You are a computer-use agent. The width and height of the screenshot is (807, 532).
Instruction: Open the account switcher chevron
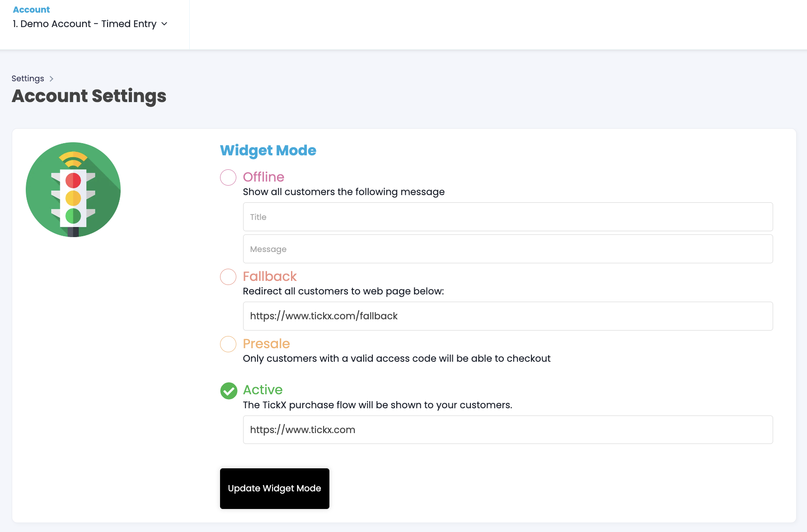click(x=164, y=24)
